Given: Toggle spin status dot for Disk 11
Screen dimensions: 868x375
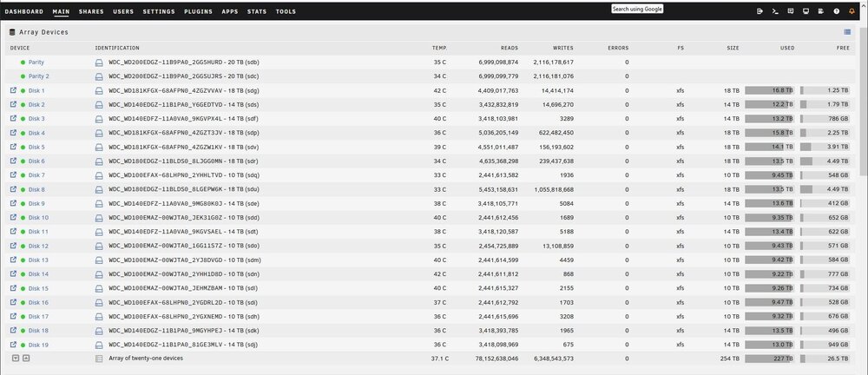Looking at the screenshot, I should tap(23, 232).
